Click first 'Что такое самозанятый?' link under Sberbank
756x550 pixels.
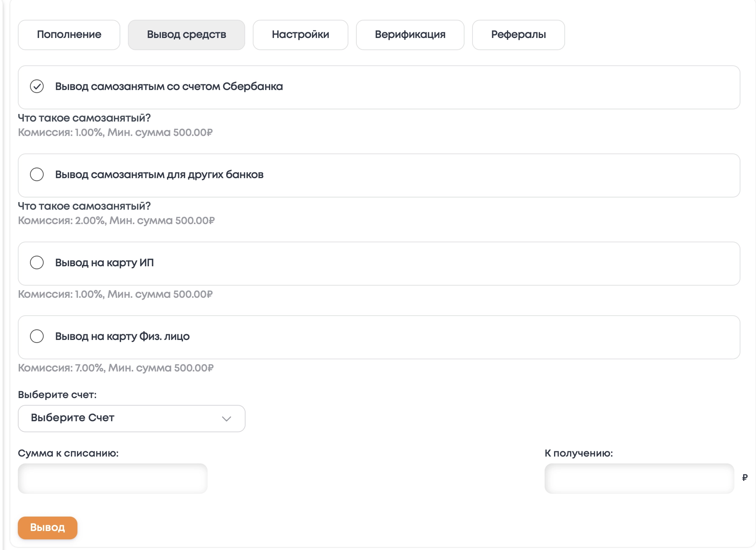point(84,118)
